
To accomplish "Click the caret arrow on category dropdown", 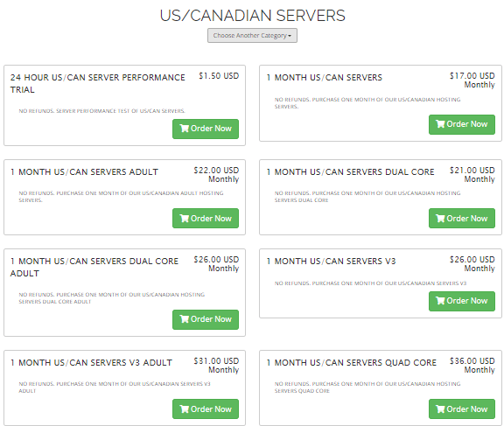I will click(x=290, y=36).
